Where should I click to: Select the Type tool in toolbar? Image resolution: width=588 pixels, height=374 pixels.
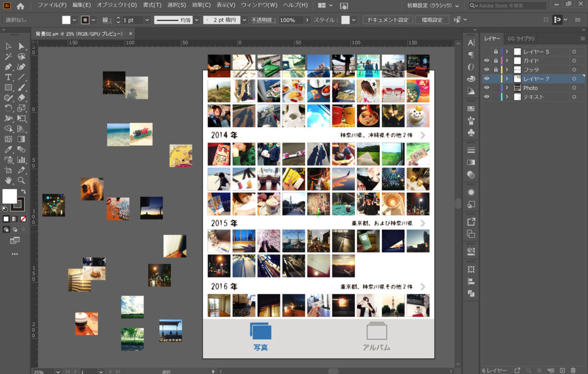(8, 78)
